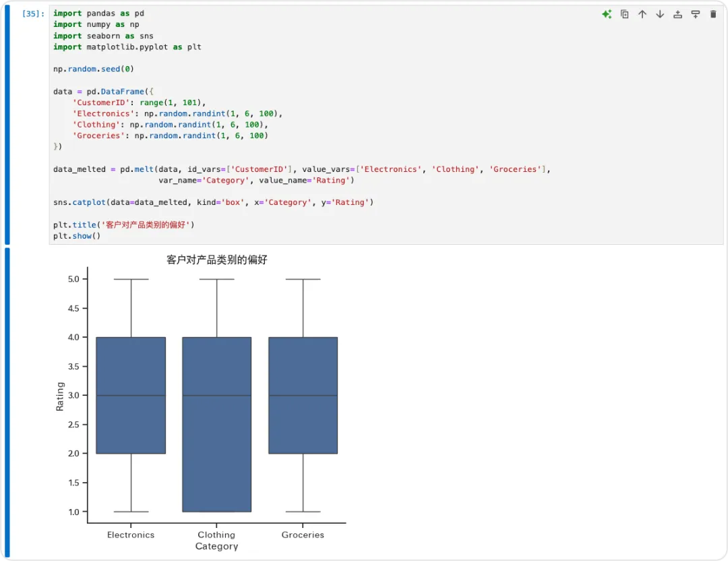728x561 pixels.
Task: Click the chart title above the boxplot
Action: 217,260
